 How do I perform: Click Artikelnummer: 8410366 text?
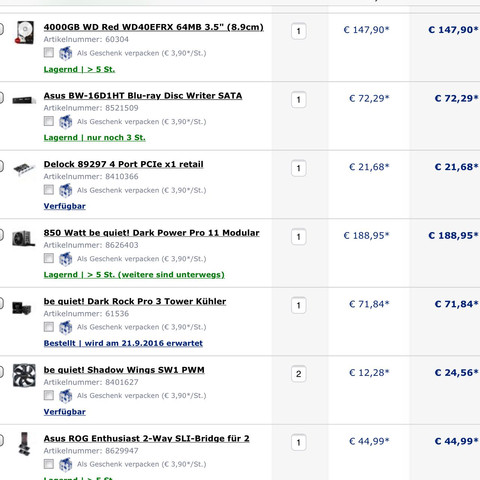[91, 177]
